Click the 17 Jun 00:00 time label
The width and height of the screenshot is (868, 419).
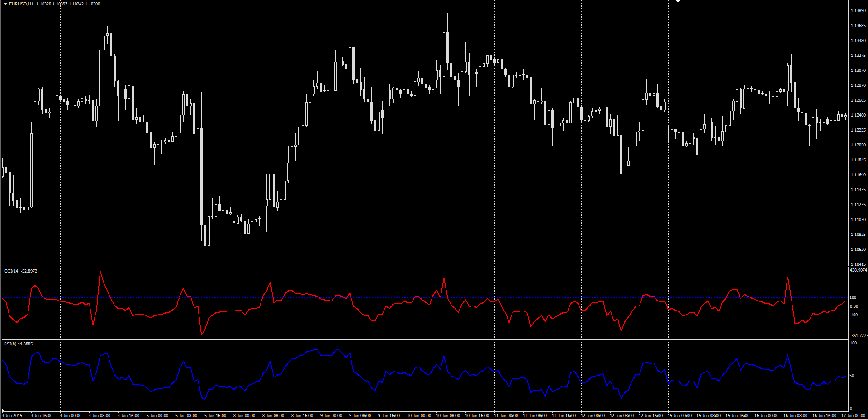(x=853, y=416)
